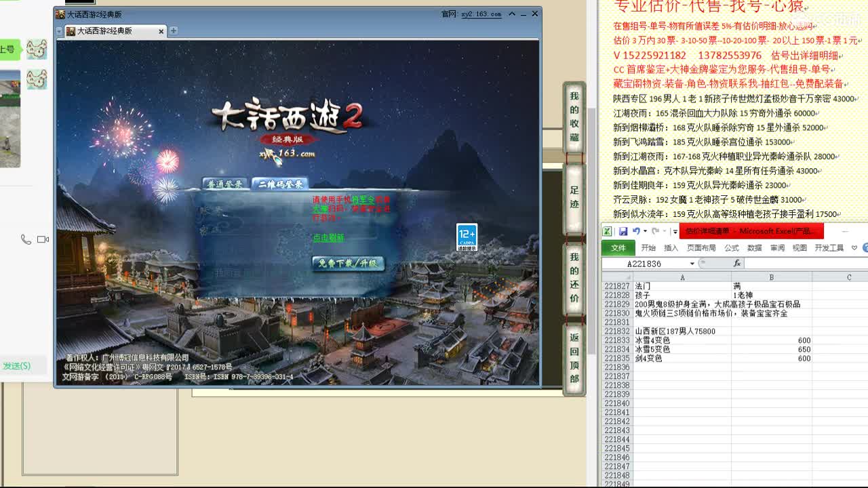This screenshot has height=488, width=868.
Task: Select the 二维码登录 QR login tab
Action: [280, 184]
